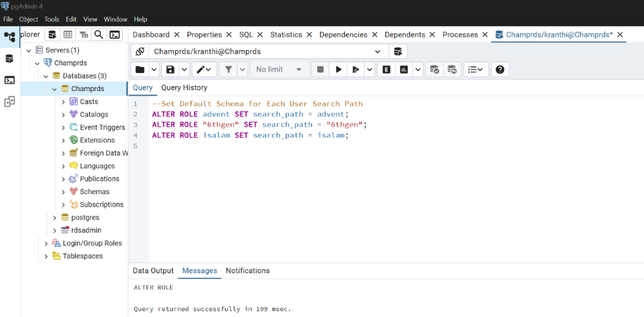The width and height of the screenshot is (644, 317).
Task: Expand the Schemas tree node
Action: (x=64, y=192)
